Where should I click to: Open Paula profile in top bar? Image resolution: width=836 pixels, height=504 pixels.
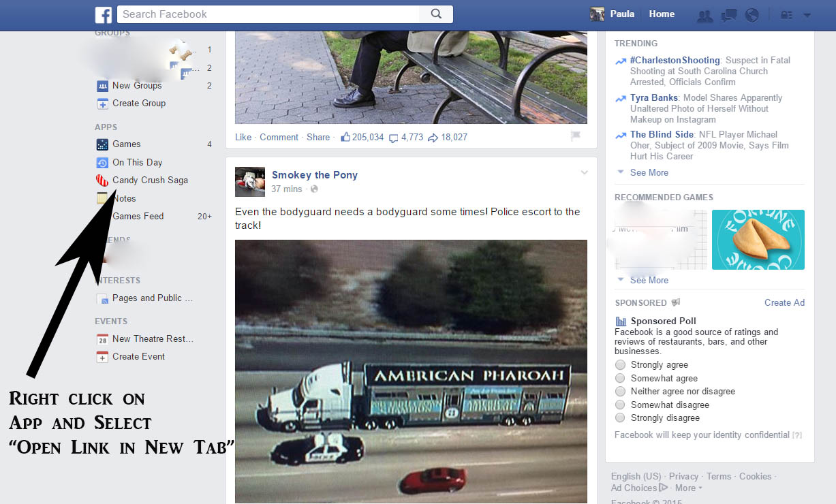613,14
